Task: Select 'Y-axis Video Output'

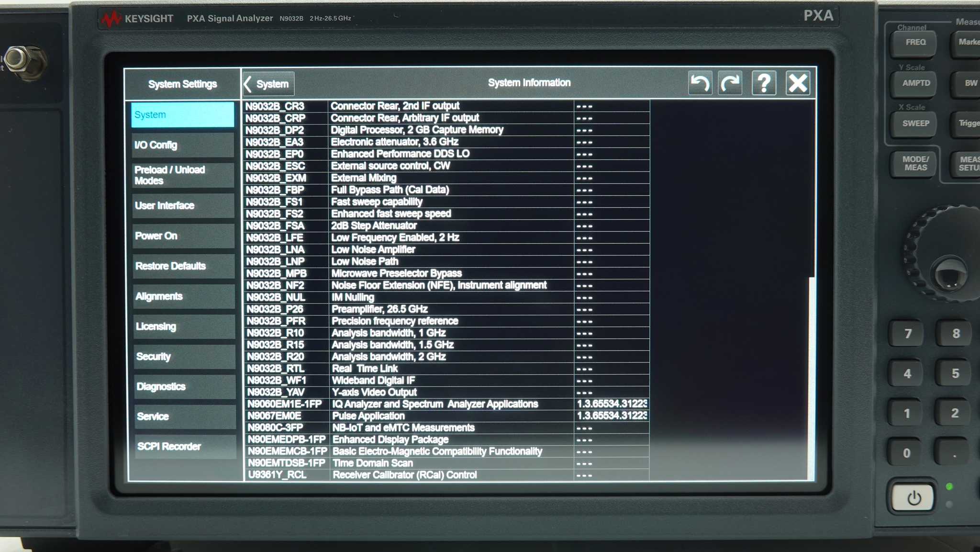Action: click(375, 392)
